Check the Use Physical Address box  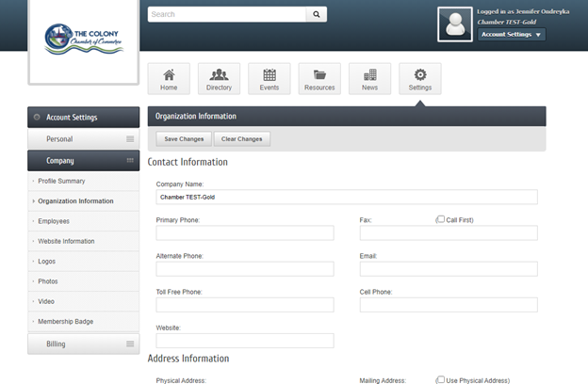click(440, 380)
